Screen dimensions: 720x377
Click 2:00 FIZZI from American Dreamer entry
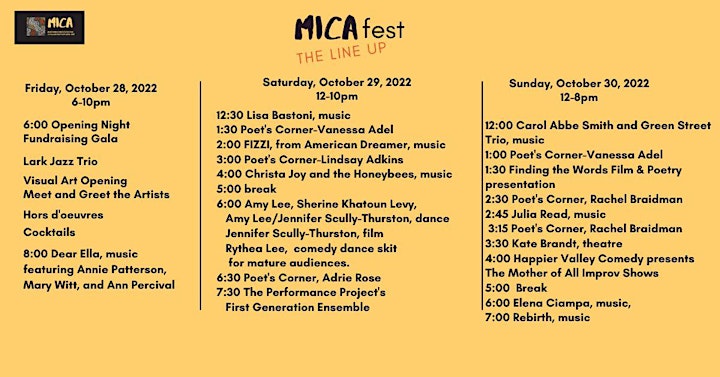coord(331,145)
